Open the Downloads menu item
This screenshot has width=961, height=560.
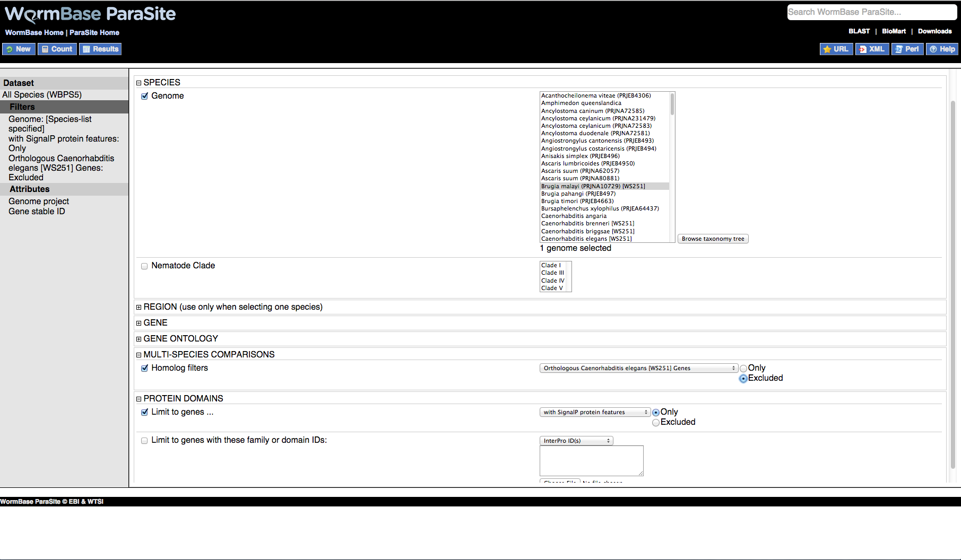click(934, 31)
